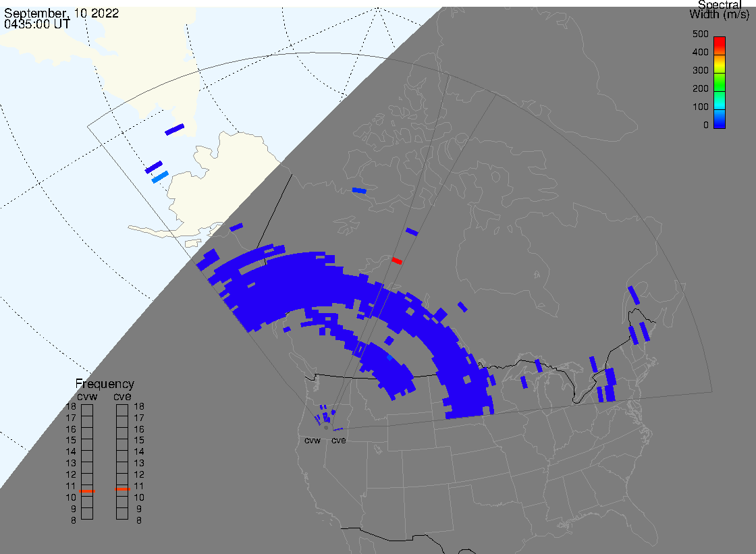Click the 0 label on the color scale
Viewport: 756px width, 554px height.
pyautogui.click(x=706, y=126)
